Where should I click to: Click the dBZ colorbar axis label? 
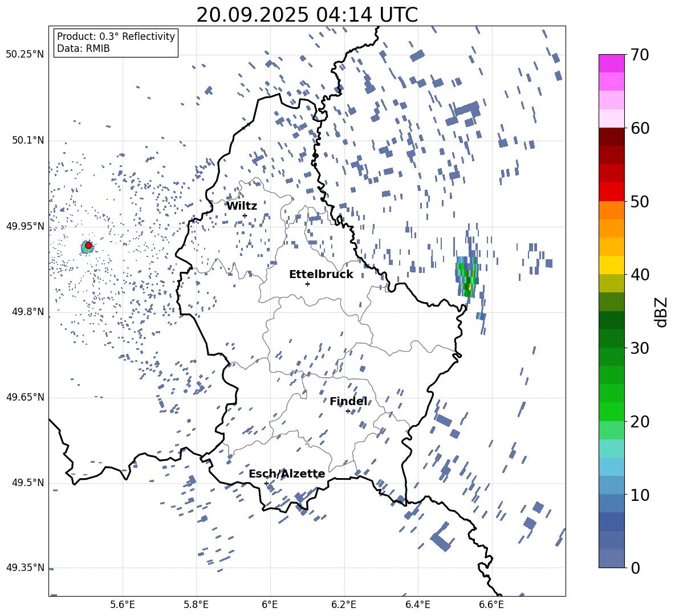(x=662, y=312)
